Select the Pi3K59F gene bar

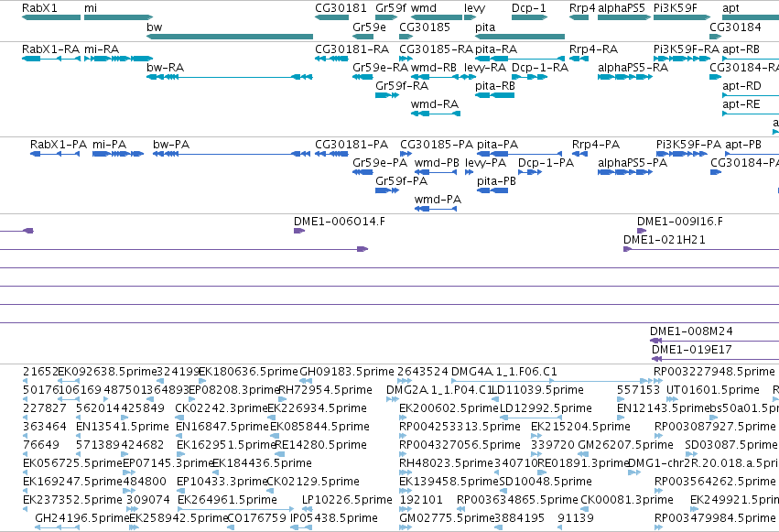pos(682,17)
